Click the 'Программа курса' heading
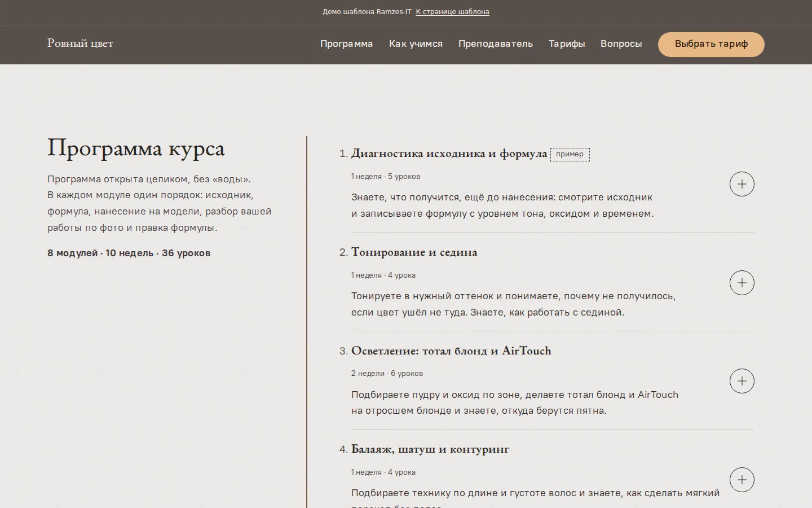 [136, 148]
